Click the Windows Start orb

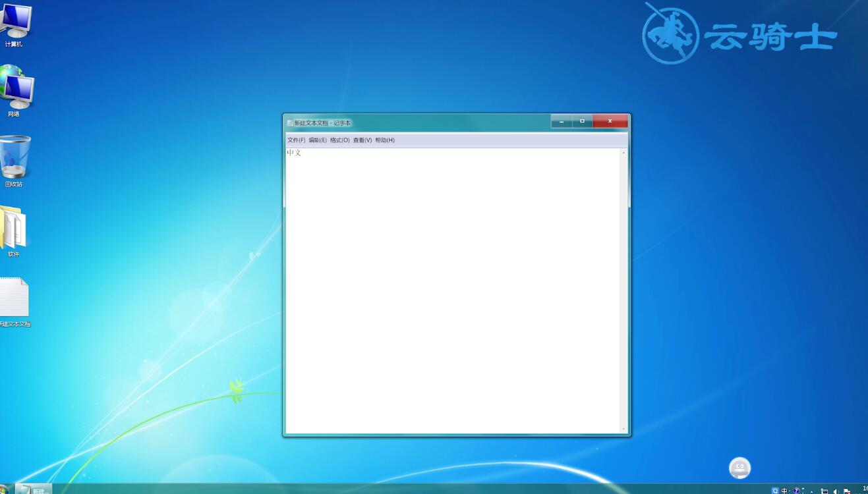(x=4, y=489)
